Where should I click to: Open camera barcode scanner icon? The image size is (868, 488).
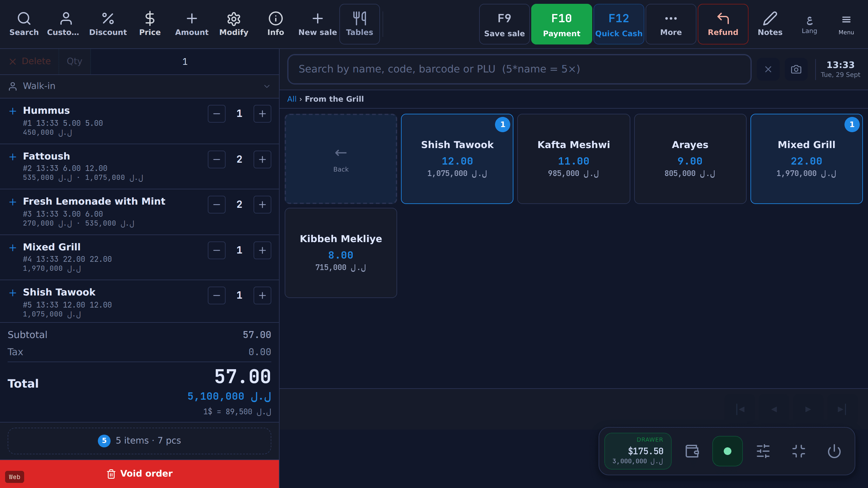pyautogui.click(x=796, y=69)
